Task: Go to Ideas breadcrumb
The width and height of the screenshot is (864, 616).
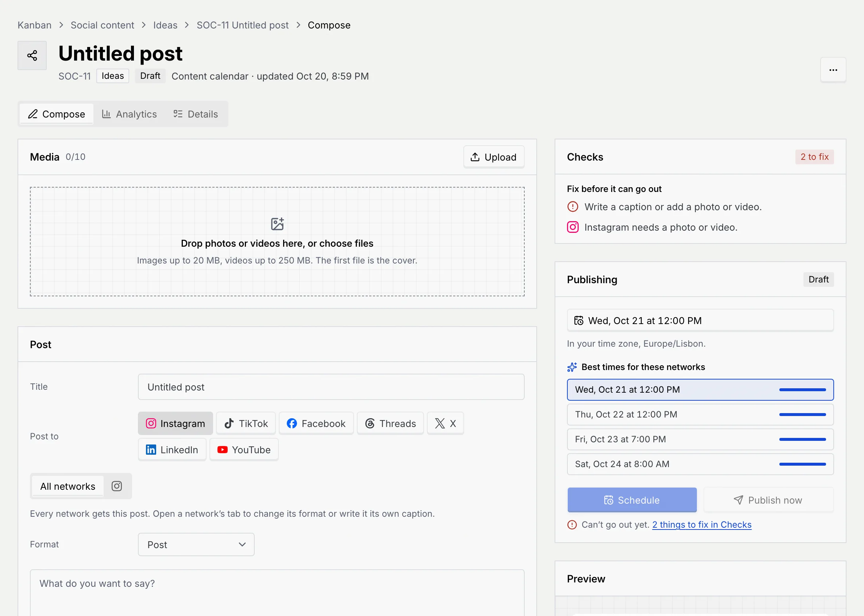Action: [x=165, y=25]
